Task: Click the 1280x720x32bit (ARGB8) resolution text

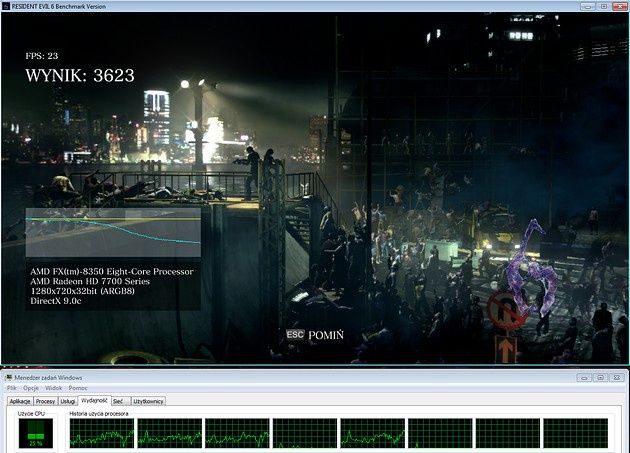Action: [x=82, y=291]
